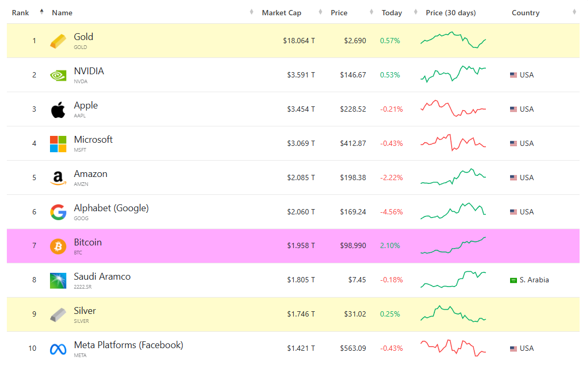
Task: Click the NVIDIA logo icon
Action: [58, 75]
